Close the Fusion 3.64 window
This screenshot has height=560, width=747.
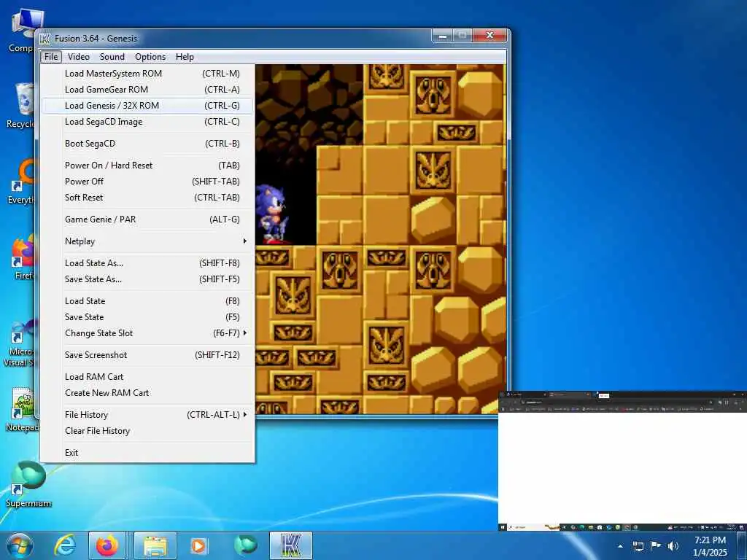pos(489,36)
